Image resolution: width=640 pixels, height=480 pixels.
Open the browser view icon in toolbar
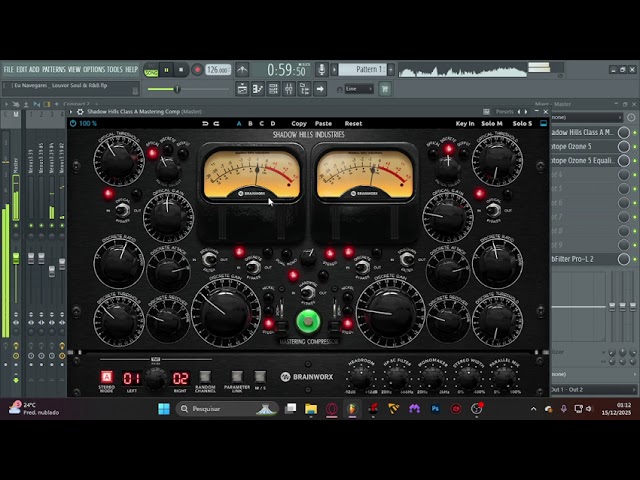point(304,89)
